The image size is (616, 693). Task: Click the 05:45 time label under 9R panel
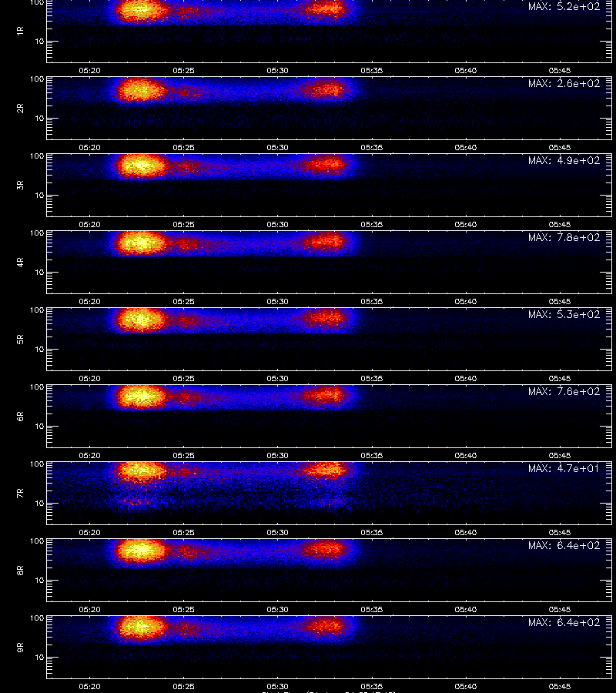560,686
